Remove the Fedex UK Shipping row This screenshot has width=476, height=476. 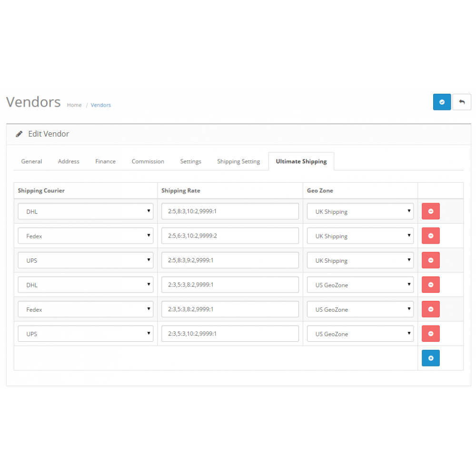coord(430,236)
